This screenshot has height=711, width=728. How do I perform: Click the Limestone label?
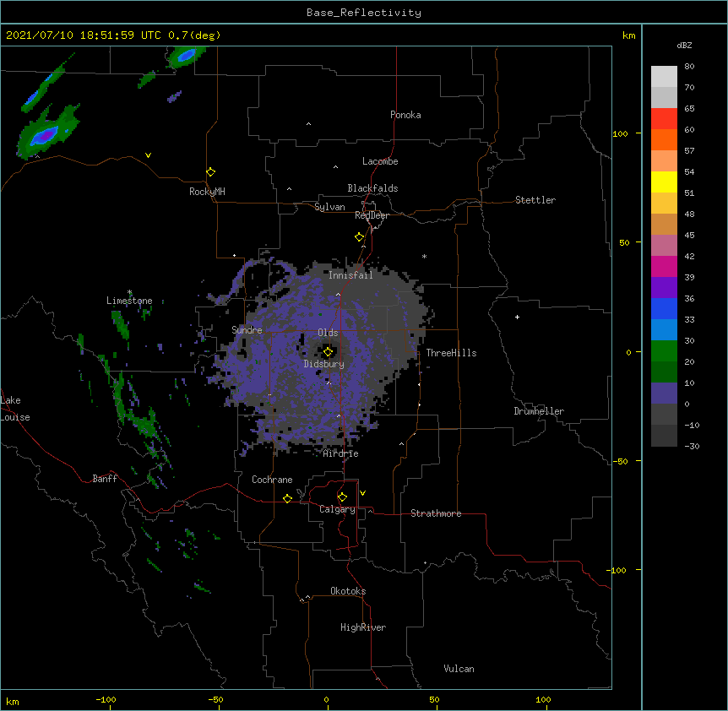point(129,301)
